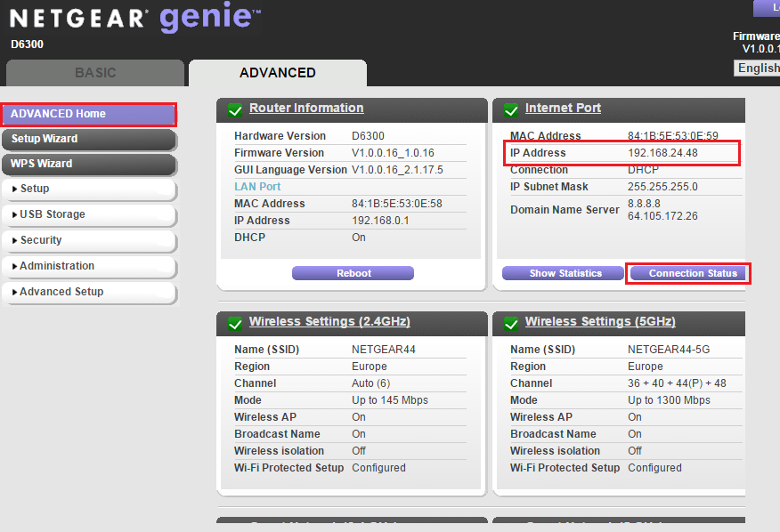780x532 pixels.
Task: Click the SSID name NETGEAR44-5G
Action: tap(669, 350)
